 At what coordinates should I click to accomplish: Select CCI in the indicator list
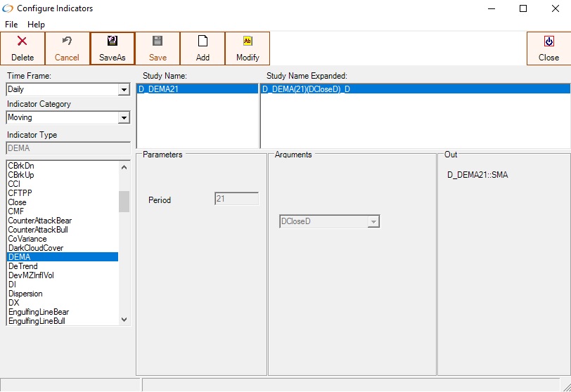coord(14,184)
